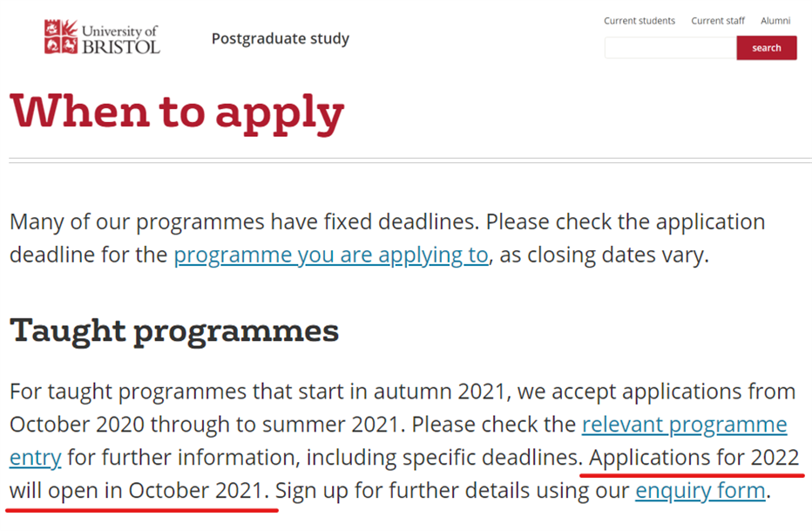Focus the site search text box
This screenshot has height=531, width=812.
pos(670,48)
